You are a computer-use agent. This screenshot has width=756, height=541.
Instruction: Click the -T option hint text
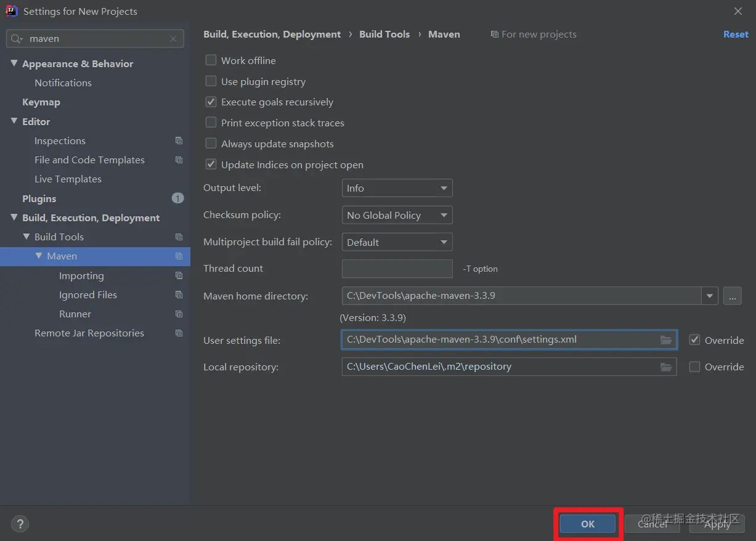pos(480,269)
